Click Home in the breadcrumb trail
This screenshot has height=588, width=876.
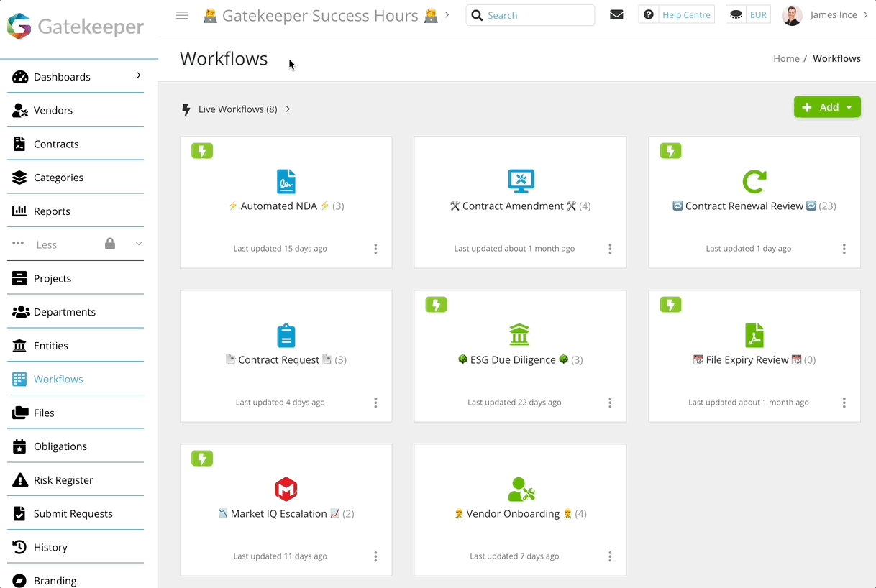click(x=786, y=58)
